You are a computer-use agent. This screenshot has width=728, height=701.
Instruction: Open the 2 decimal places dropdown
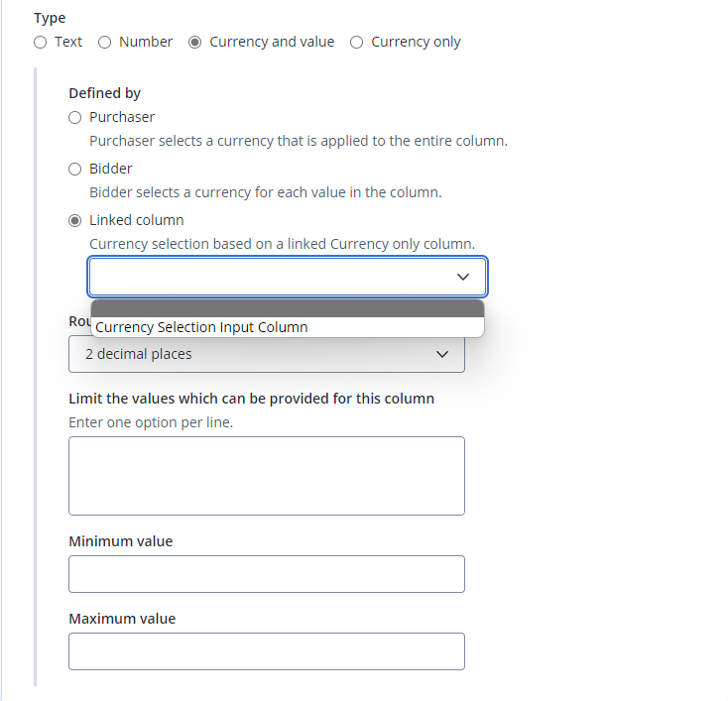pyautogui.click(x=267, y=354)
